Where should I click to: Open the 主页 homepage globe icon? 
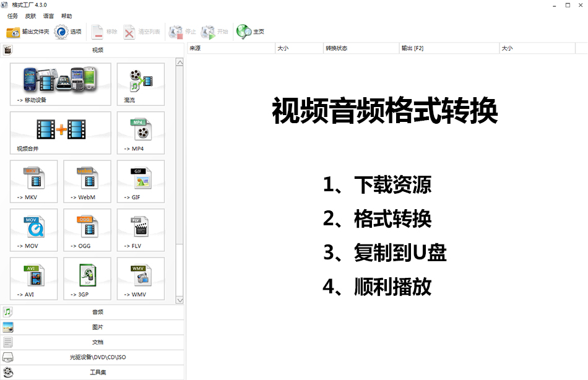(x=250, y=32)
